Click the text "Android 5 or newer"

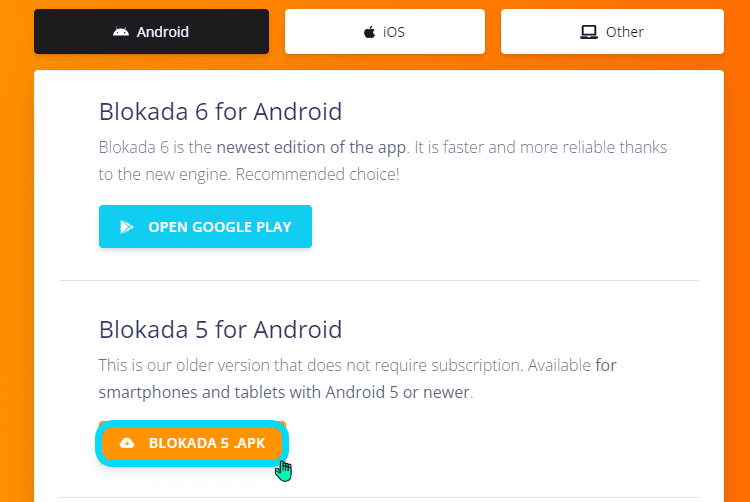[x=397, y=393]
